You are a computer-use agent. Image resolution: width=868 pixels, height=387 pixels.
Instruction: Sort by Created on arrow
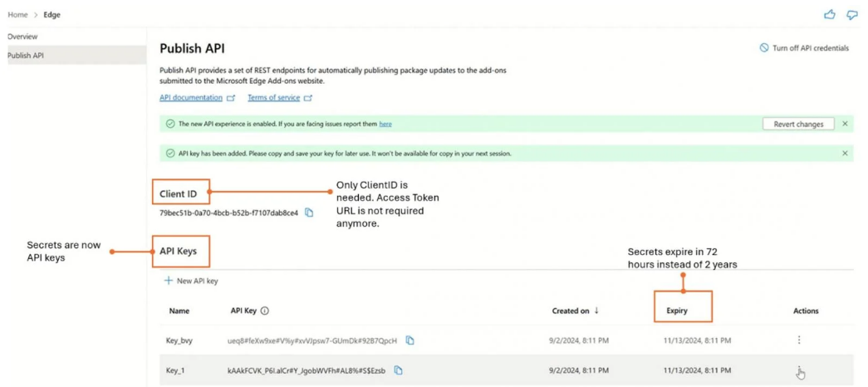[x=596, y=311]
